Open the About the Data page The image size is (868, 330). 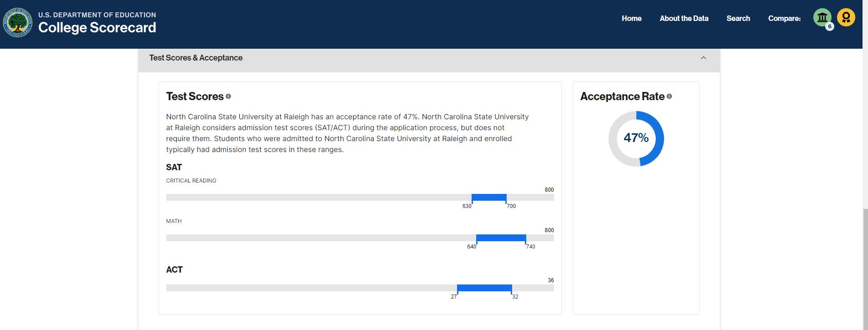683,18
